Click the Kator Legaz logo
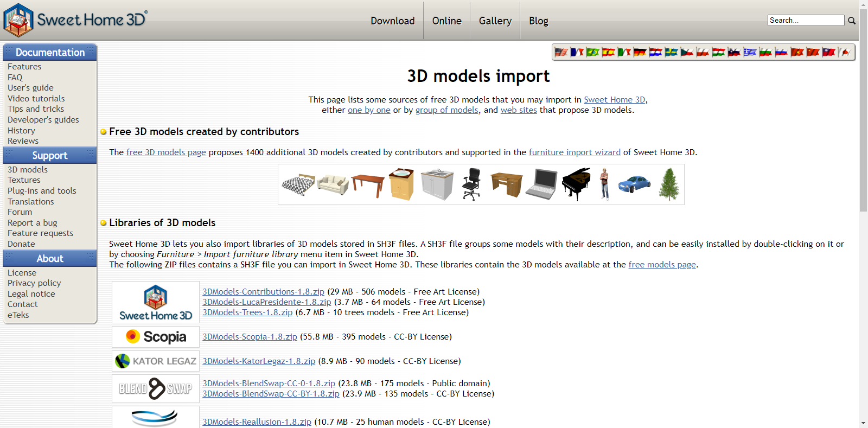 point(156,361)
